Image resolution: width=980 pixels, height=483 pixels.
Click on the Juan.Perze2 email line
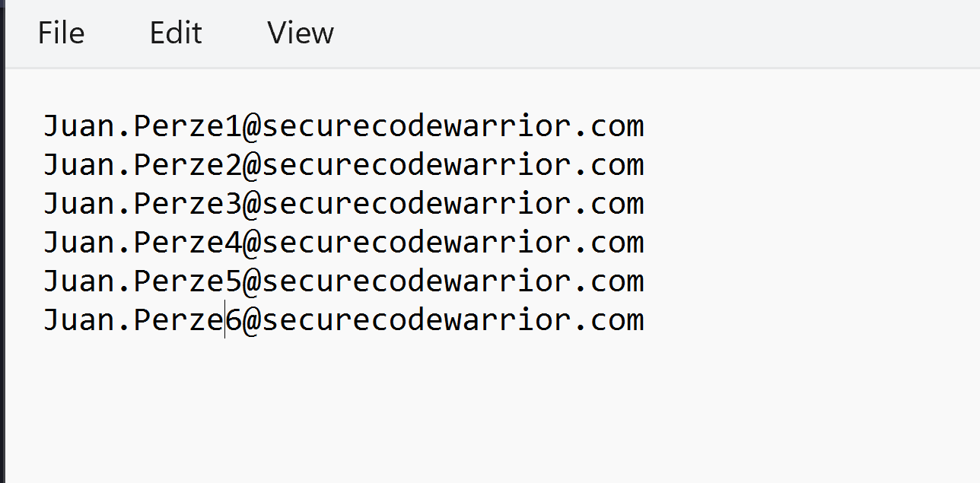[x=343, y=165]
